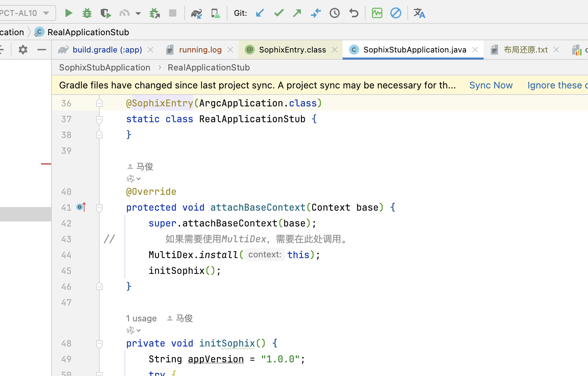Screen dimensions: 588x376
Task: Close the build.gradle (:app) tab
Action: tap(151, 50)
